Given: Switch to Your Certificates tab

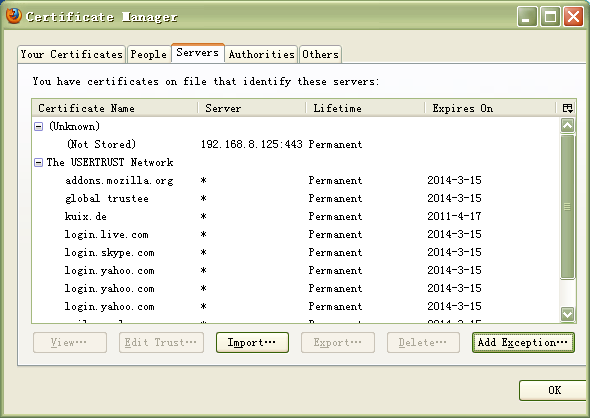Looking at the screenshot, I should 71,54.
